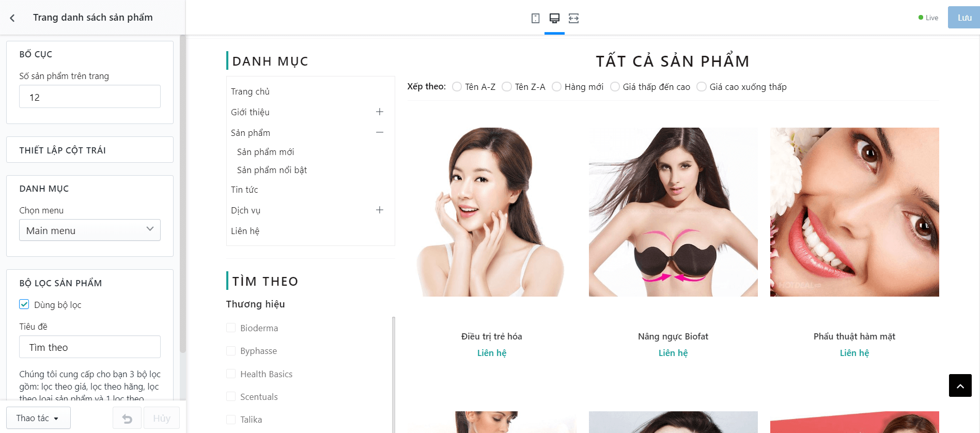Screen dimensions: 980x433
Task: Click the black scroll-to-top arrow button
Action: [960, 385]
